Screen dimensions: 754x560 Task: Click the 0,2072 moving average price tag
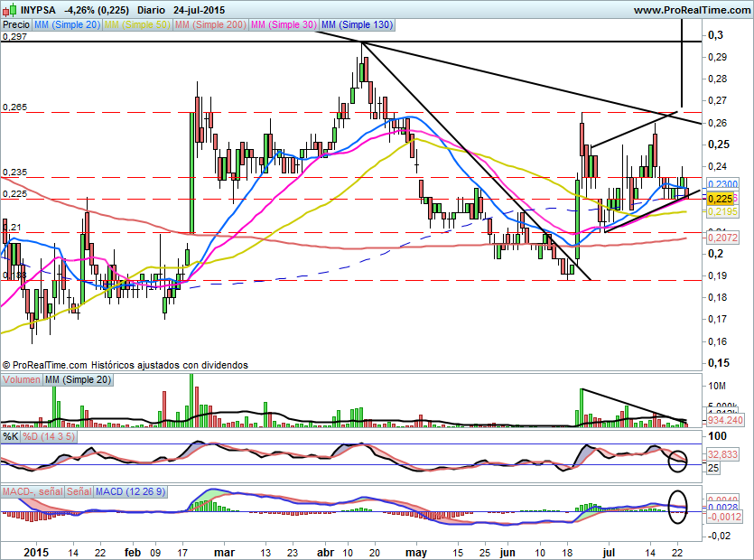[722, 238]
